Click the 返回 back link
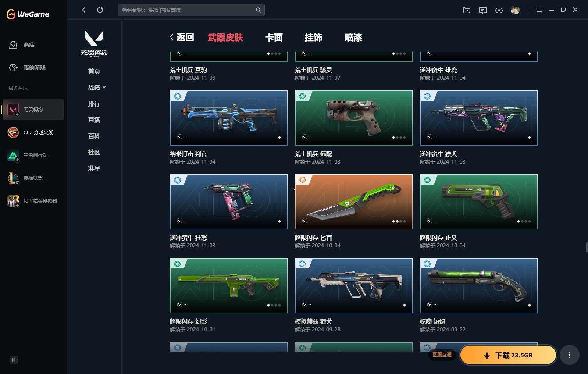This screenshot has height=374, width=588. (x=182, y=37)
